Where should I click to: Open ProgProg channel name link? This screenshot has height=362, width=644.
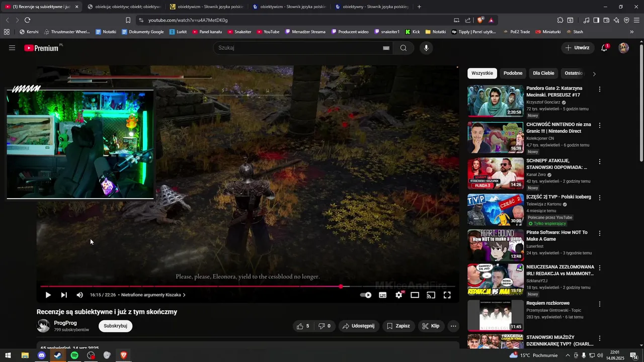(x=65, y=323)
